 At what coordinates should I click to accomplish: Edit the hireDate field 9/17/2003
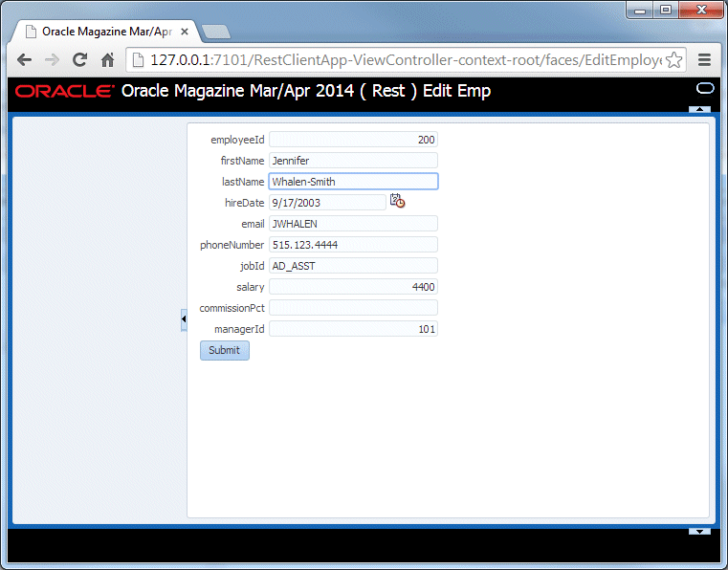327,203
